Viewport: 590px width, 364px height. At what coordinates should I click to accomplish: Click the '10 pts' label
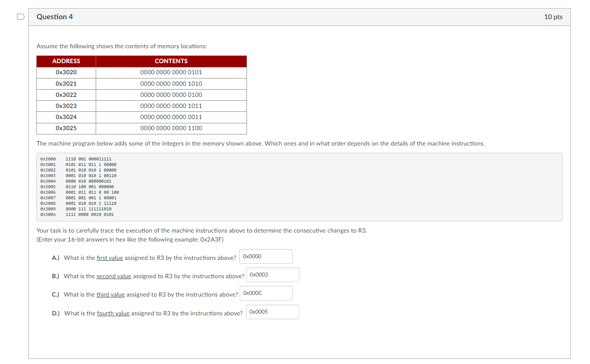(x=553, y=17)
